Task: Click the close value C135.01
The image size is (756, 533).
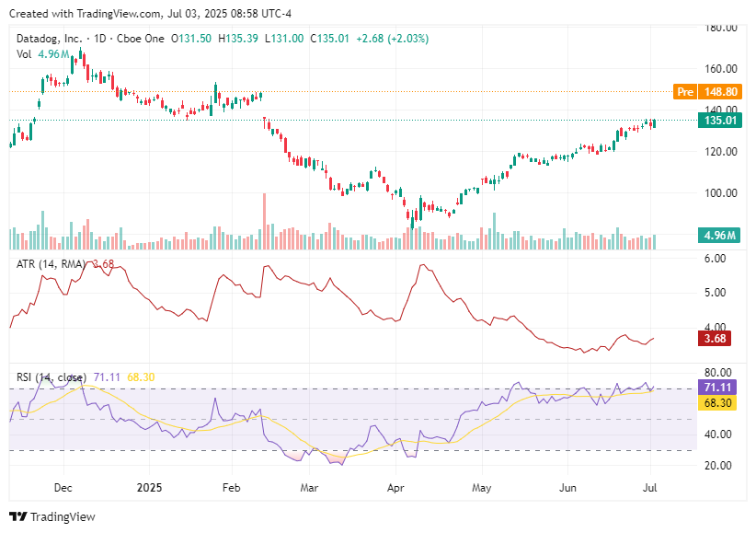Action: [329, 39]
